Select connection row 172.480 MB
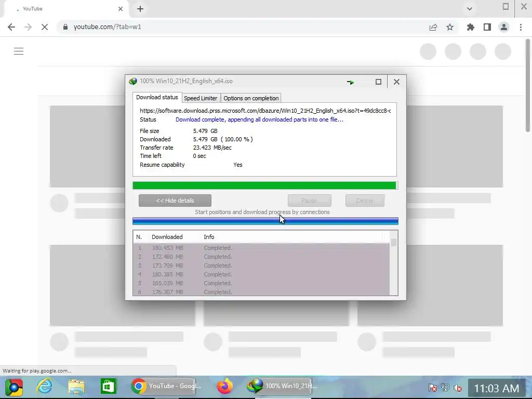 pyautogui.click(x=261, y=257)
